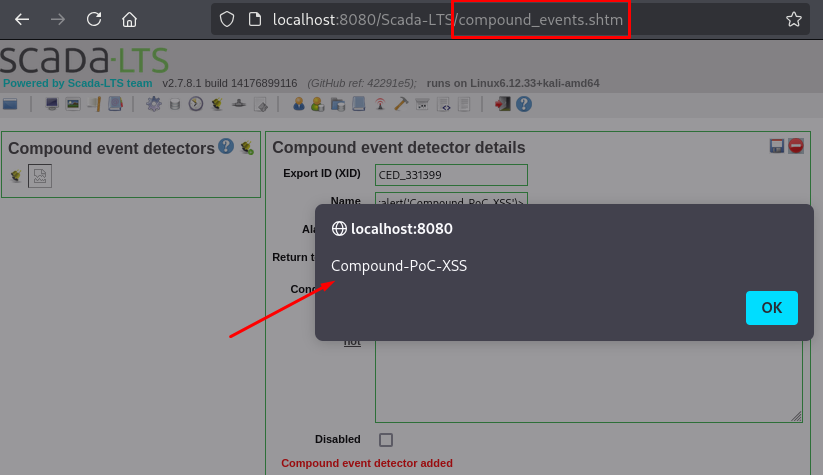
Task: Reload the current page
Action: tap(94, 19)
